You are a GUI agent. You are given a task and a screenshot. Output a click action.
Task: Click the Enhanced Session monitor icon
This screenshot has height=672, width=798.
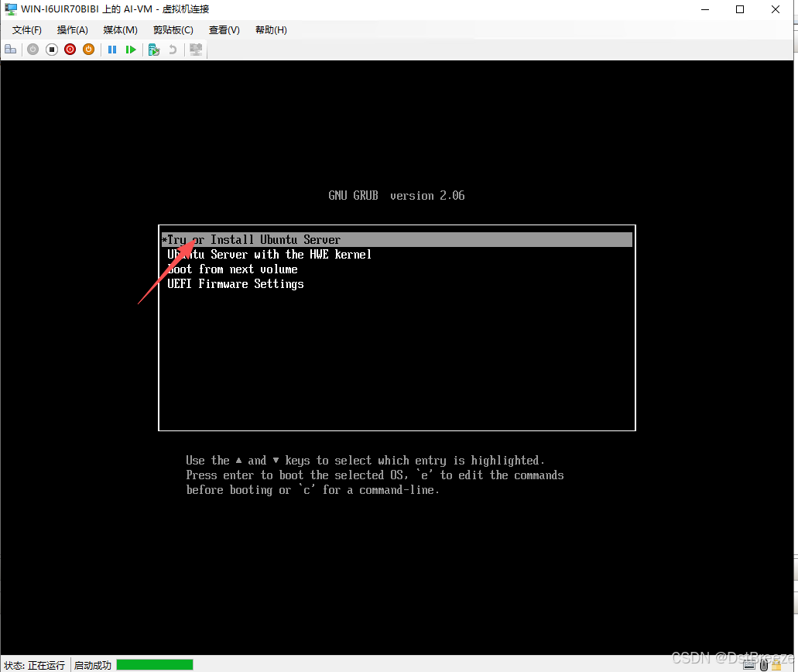coord(196,50)
